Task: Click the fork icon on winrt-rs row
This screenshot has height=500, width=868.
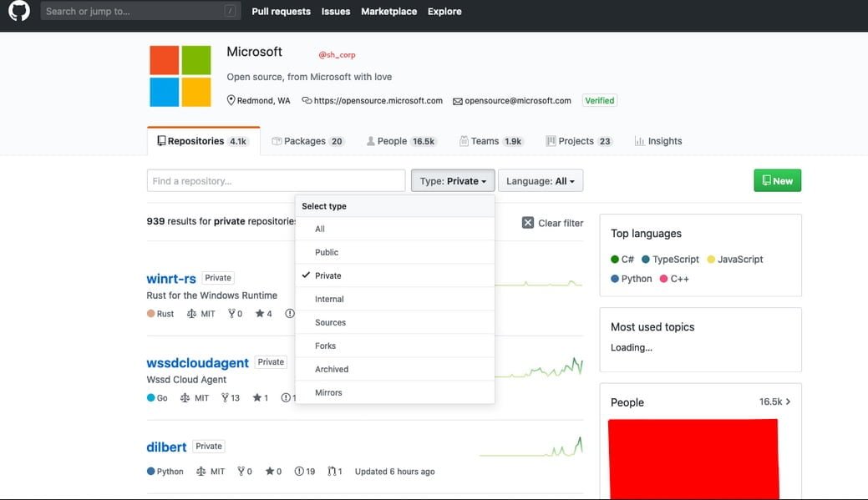Action: pyautogui.click(x=231, y=314)
